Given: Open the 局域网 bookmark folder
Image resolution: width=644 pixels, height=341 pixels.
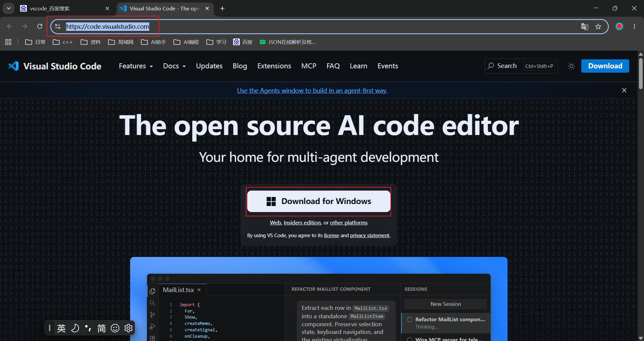Looking at the screenshot, I should 121,42.
